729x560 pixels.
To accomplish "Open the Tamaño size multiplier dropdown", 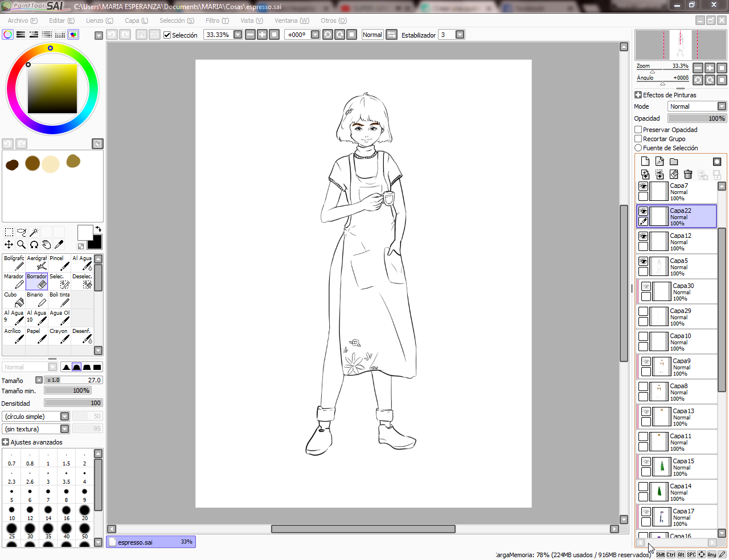I will click(x=39, y=380).
